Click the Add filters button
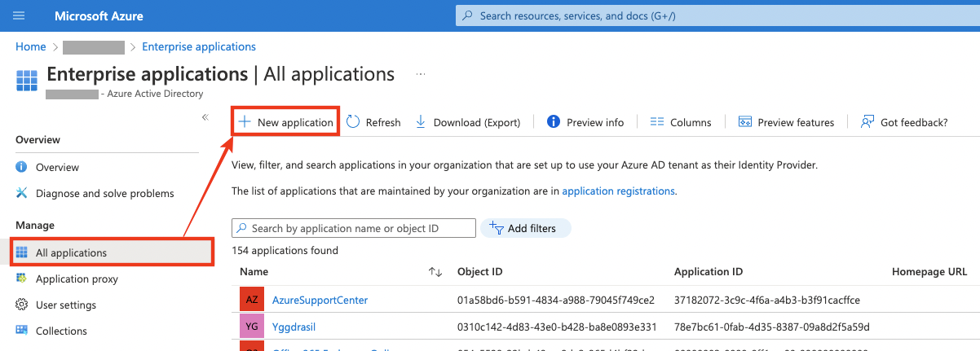 point(526,229)
